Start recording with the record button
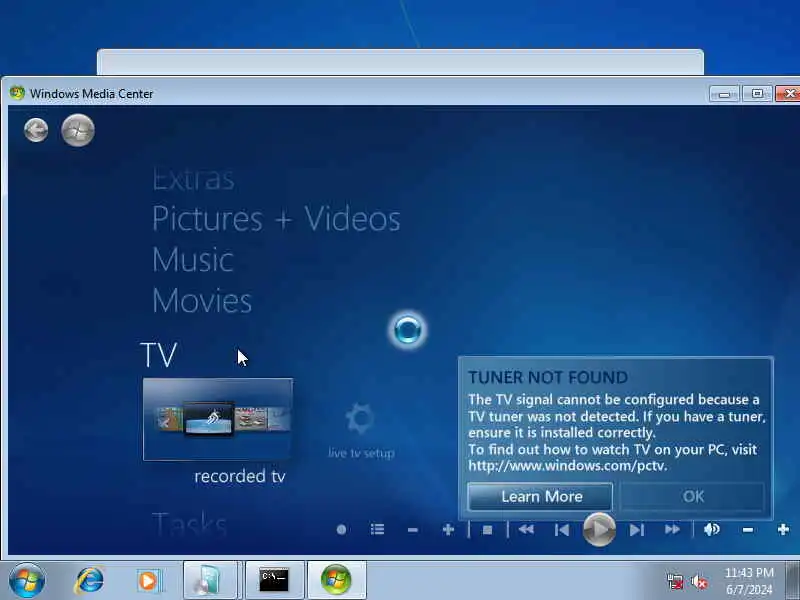 click(341, 530)
